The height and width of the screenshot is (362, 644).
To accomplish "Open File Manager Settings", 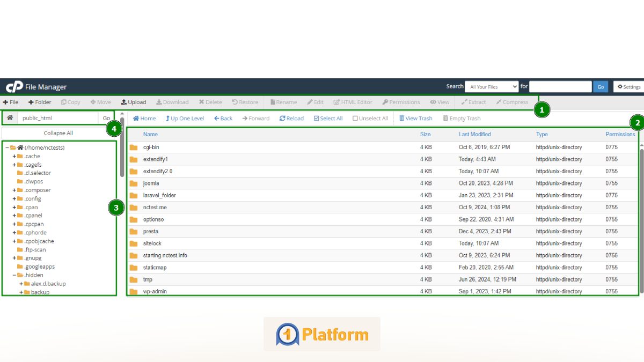I will coord(627,86).
